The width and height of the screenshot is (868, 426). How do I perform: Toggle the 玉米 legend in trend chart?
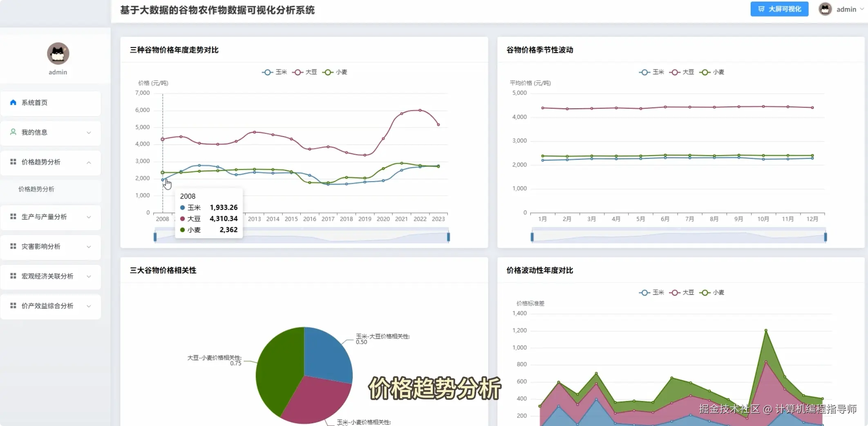coord(275,72)
